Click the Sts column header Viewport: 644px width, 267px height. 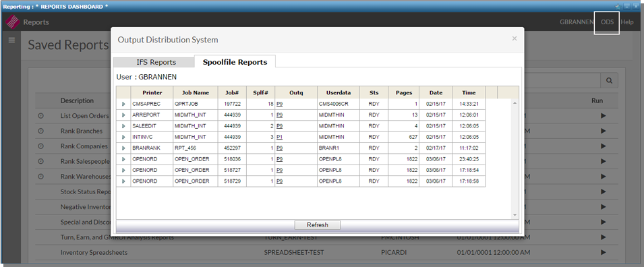374,93
